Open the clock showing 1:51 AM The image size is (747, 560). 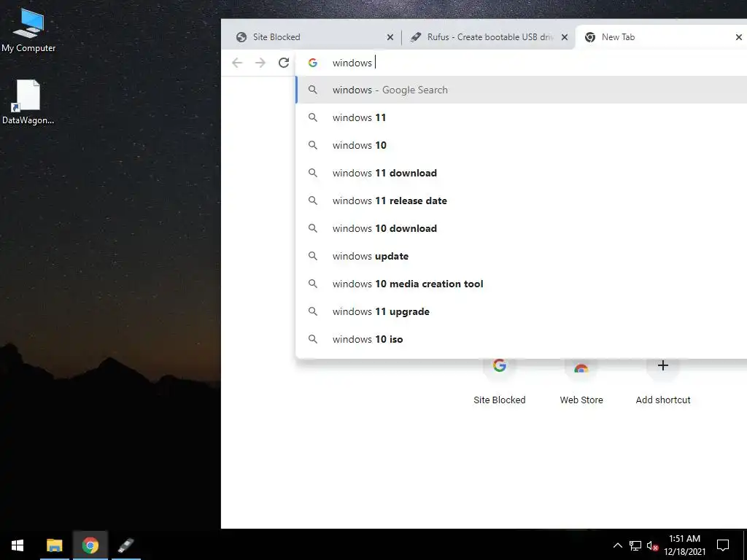(684, 545)
